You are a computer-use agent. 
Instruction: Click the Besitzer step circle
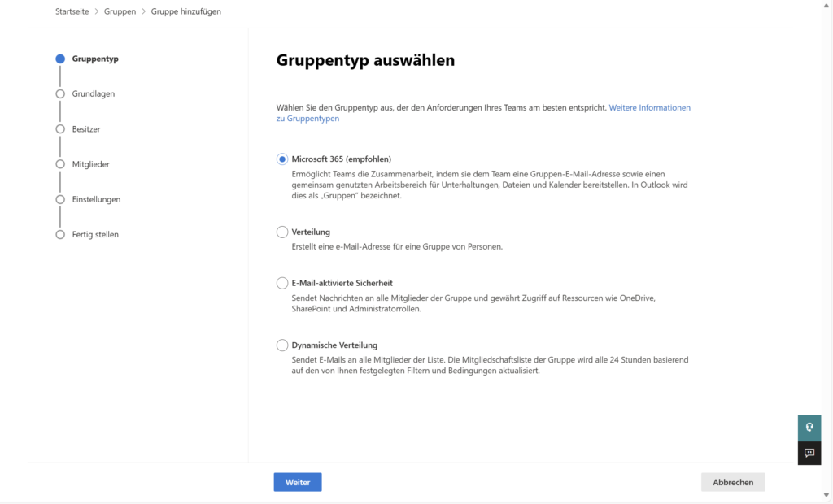click(x=59, y=128)
